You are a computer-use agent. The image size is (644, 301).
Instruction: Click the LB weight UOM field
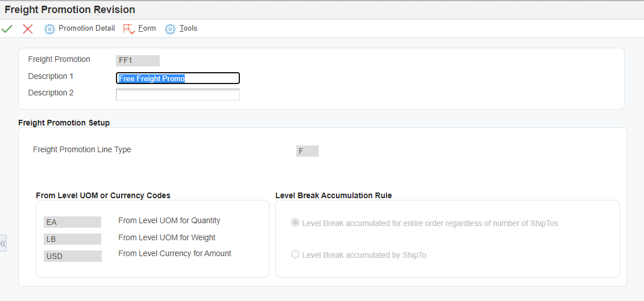pyautogui.click(x=72, y=239)
